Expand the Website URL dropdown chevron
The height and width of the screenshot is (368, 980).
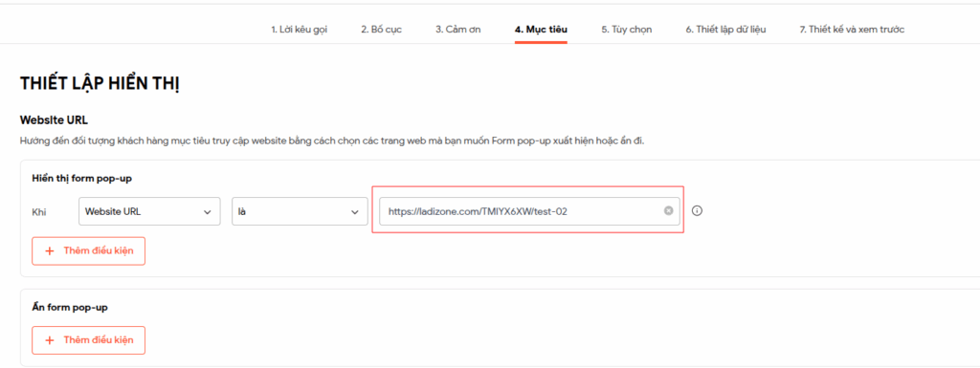208,212
